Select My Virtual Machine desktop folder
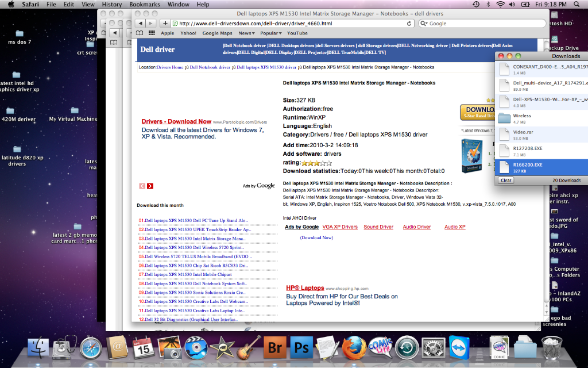The height and width of the screenshot is (368, 588). tap(73, 114)
